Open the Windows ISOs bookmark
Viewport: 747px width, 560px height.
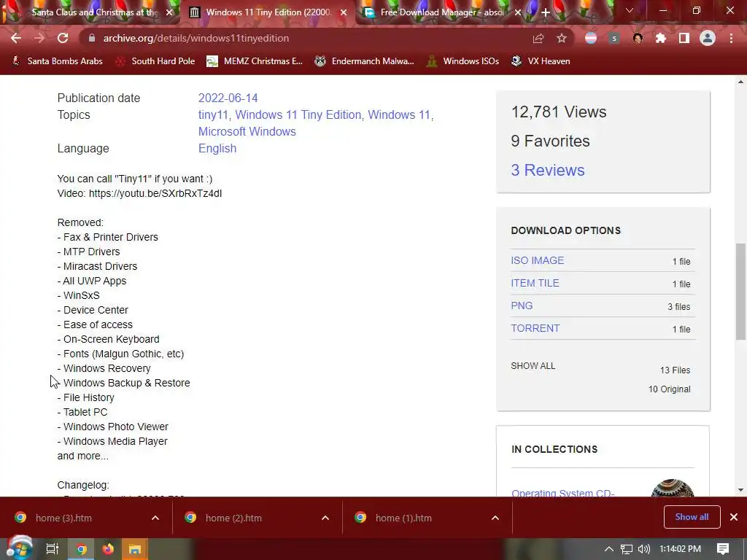click(462, 61)
